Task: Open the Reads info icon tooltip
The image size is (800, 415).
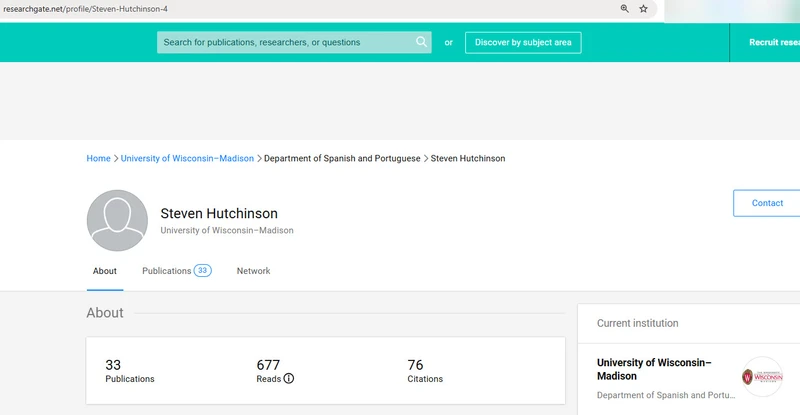Action: coord(289,379)
